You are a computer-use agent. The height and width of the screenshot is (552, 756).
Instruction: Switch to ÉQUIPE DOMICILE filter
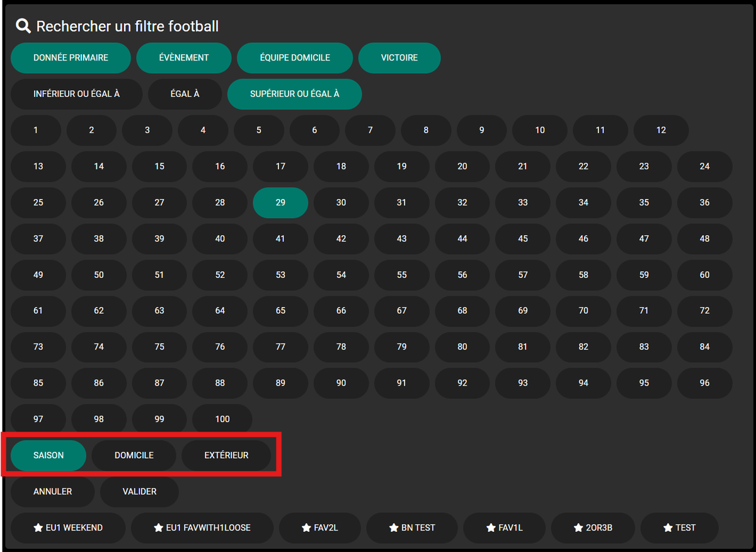click(x=294, y=57)
